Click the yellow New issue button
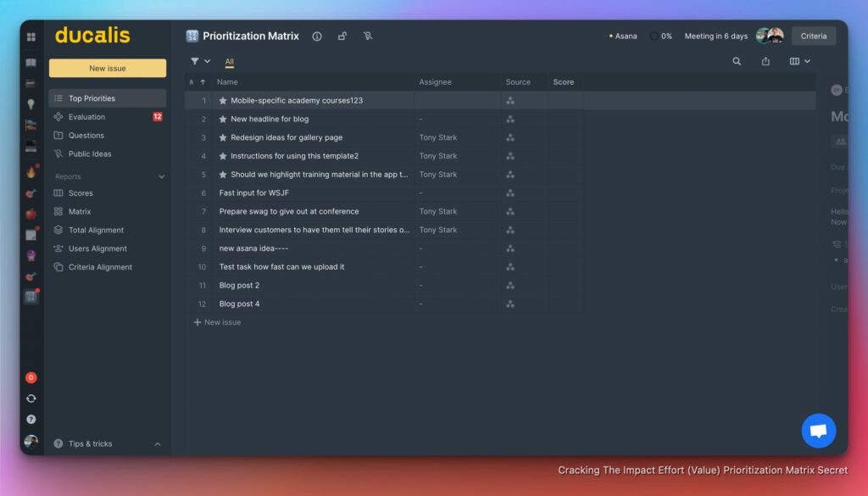 [x=108, y=67]
